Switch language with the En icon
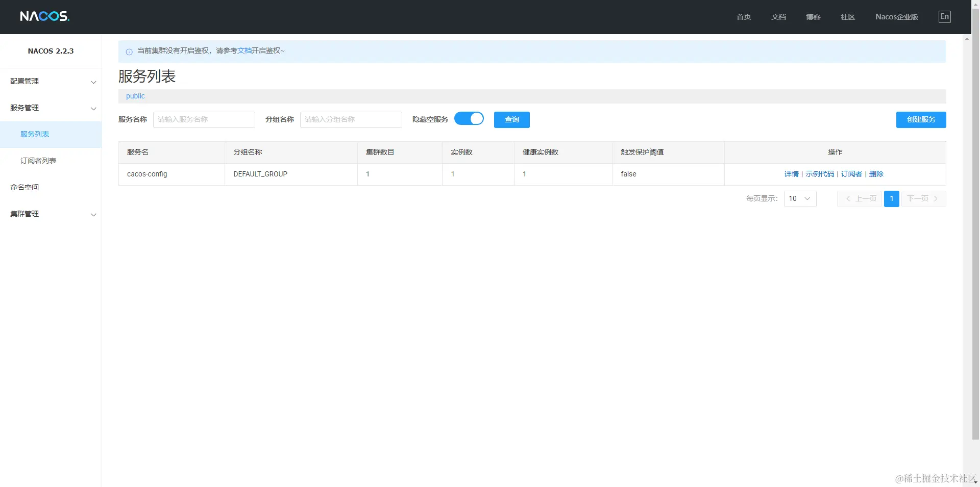Screen dimensions: 980x487 tap(945, 17)
